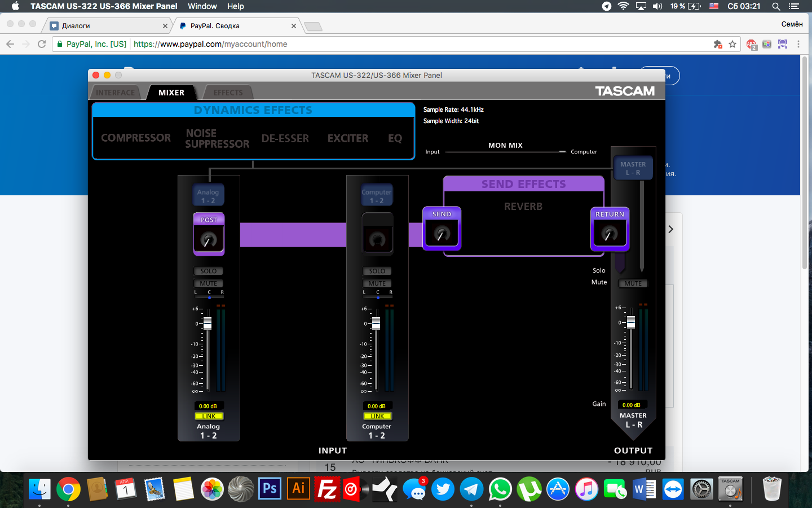Open the Help menu
The image size is (812, 508).
coord(236,6)
